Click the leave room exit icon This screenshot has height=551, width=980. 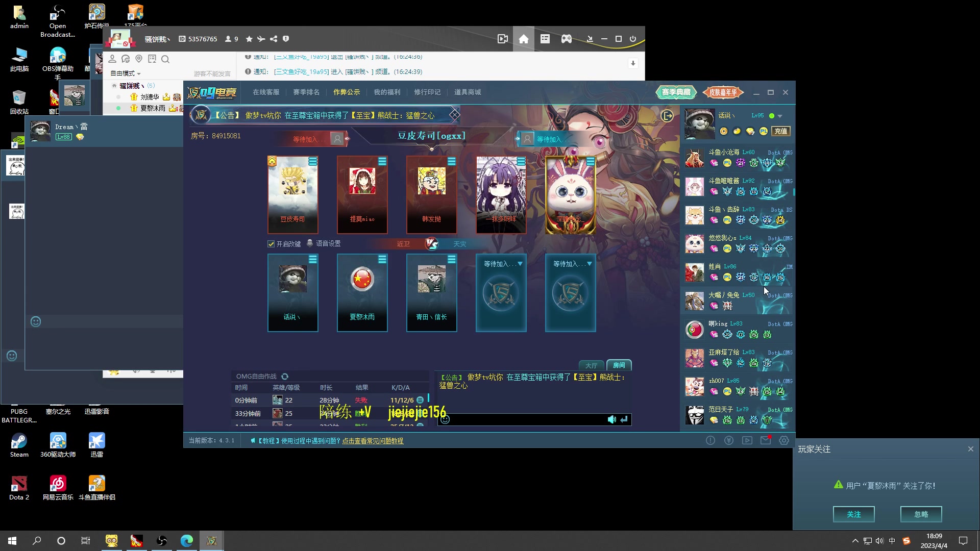pos(667,116)
